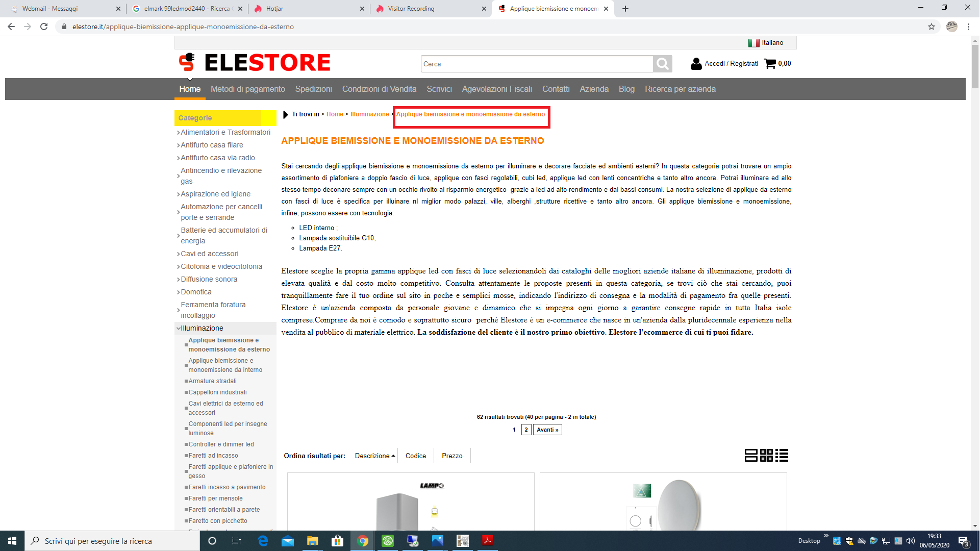Click the Avanti next page button
Viewport: 980px width, 551px height.
547,430
